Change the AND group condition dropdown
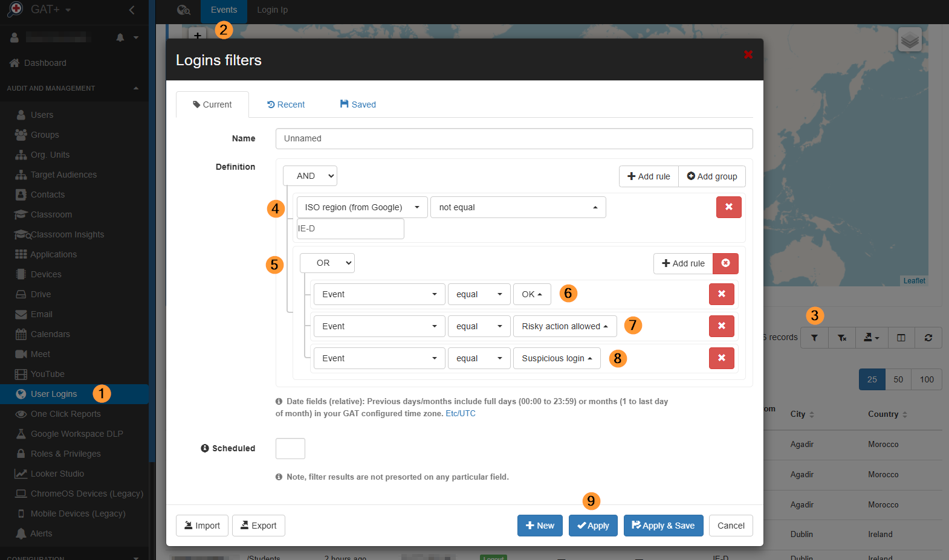Viewport: 949px width, 560px height. coord(310,176)
